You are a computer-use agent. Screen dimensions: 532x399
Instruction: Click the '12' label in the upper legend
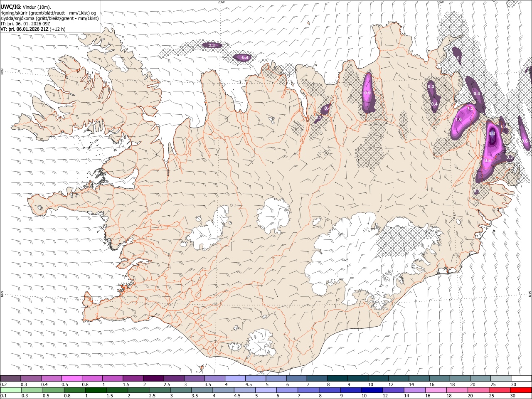click(391, 384)
